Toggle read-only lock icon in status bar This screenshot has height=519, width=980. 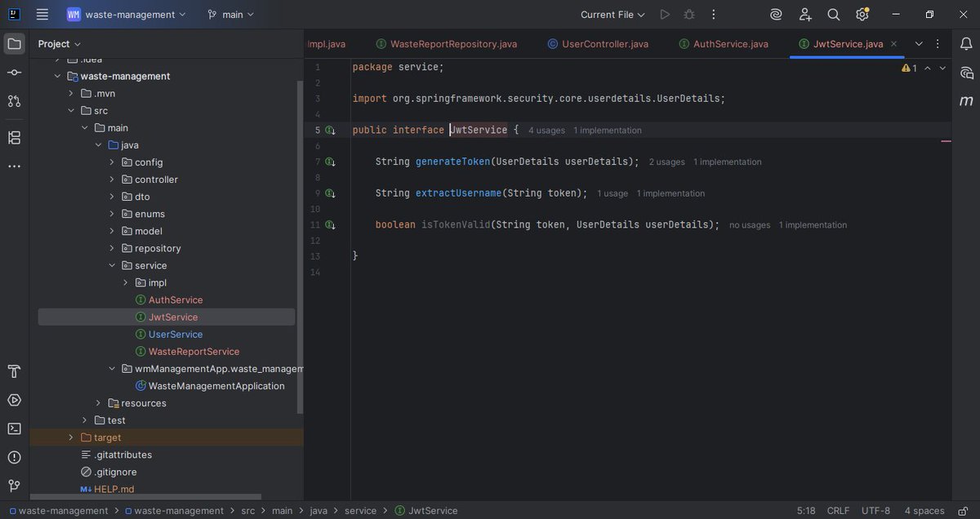tap(964, 511)
